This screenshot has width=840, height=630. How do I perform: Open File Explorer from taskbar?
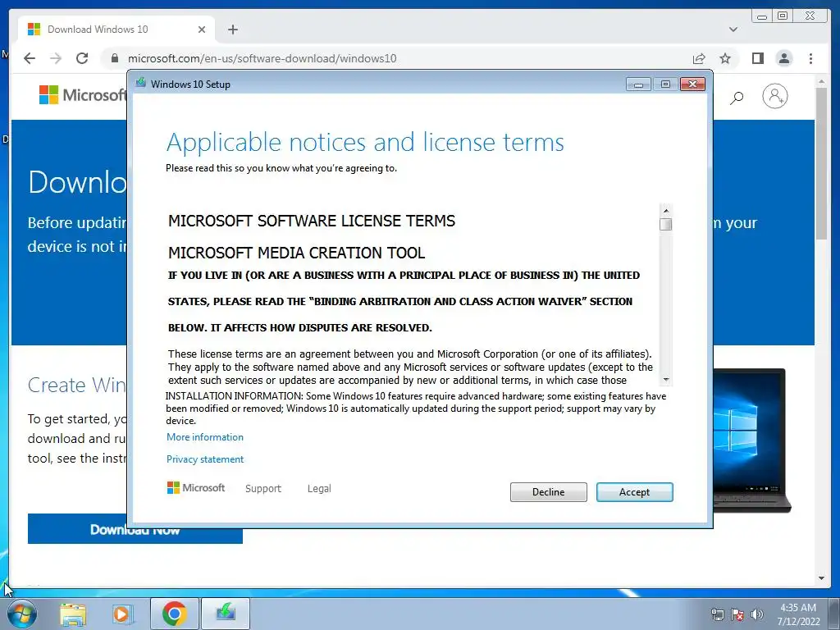coord(73,614)
